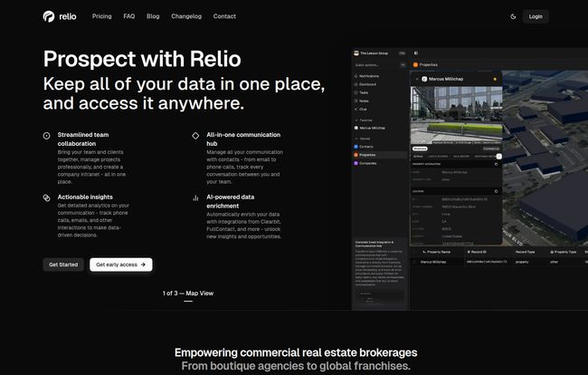588x375 pixels.
Task: Open Notes in the app sidebar
Action: (x=362, y=101)
